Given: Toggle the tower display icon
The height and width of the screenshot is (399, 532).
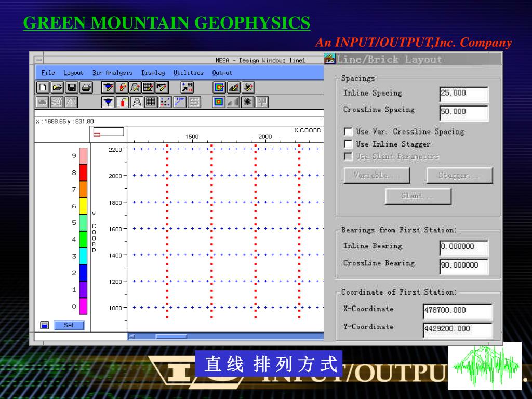Looking at the screenshot, I should click(137, 102).
